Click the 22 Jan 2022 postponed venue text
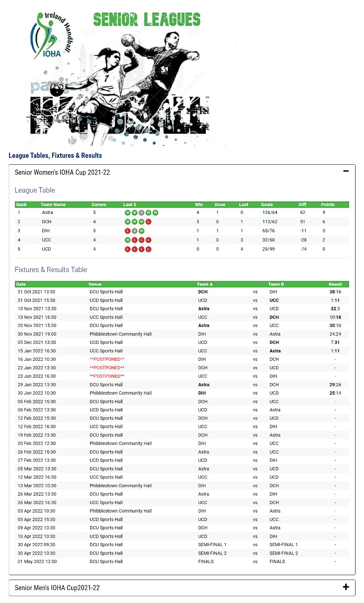364x603 pixels. (107, 368)
